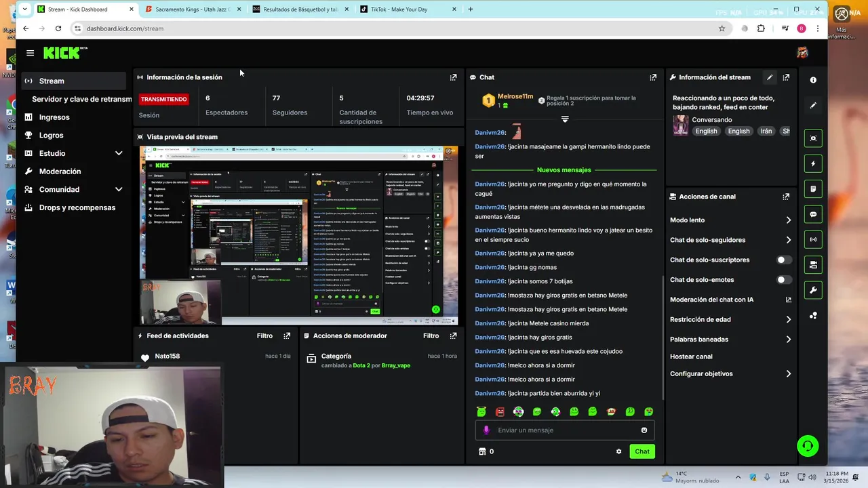Pop out the Chat panel

[x=653, y=77]
